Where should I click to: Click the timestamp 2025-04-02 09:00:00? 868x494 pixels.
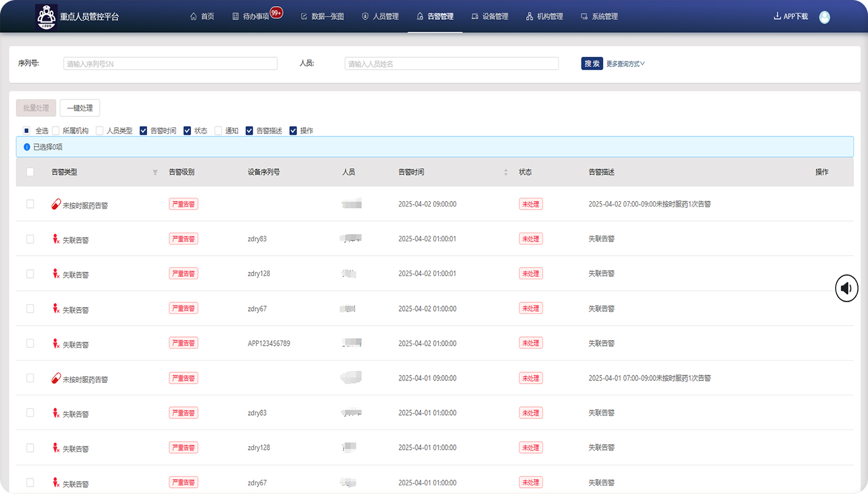[427, 204]
